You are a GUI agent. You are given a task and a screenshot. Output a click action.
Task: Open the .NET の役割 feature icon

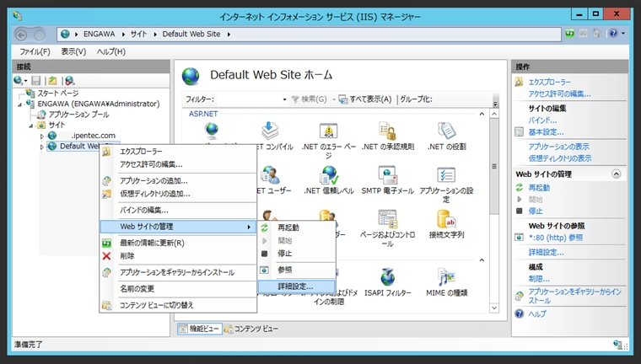pyautogui.click(x=446, y=131)
